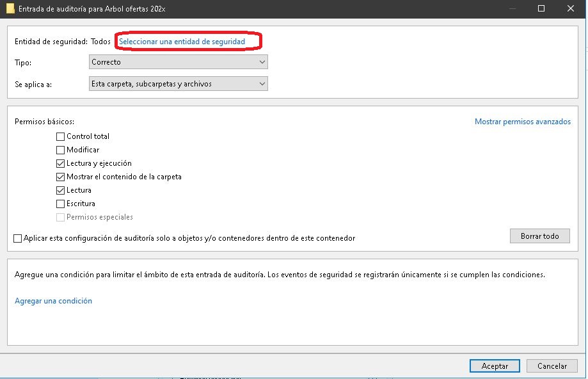Close the dialog with the X button

tap(571, 8)
